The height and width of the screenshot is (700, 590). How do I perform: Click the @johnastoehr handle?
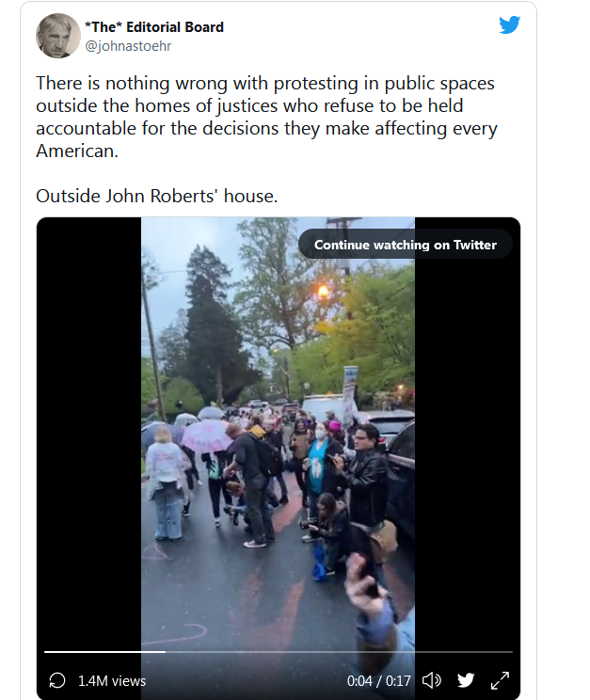pyautogui.click(x=128, y=45)
